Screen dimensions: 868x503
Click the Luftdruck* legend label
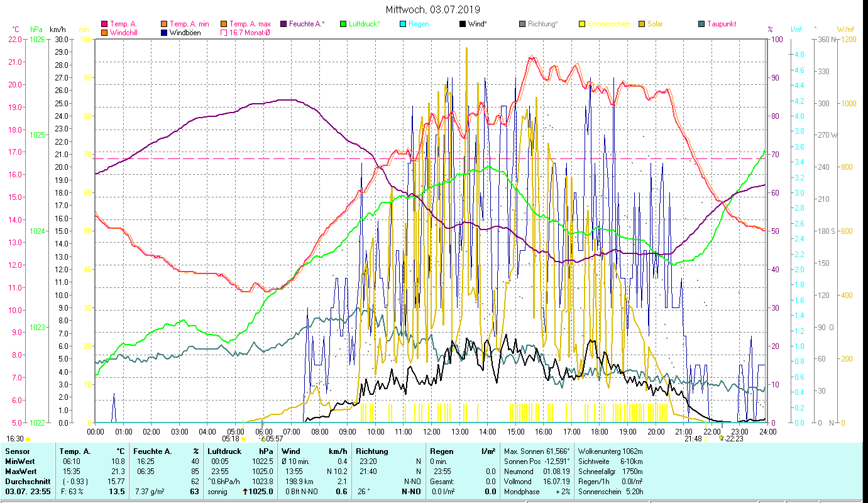click(365, 25)
